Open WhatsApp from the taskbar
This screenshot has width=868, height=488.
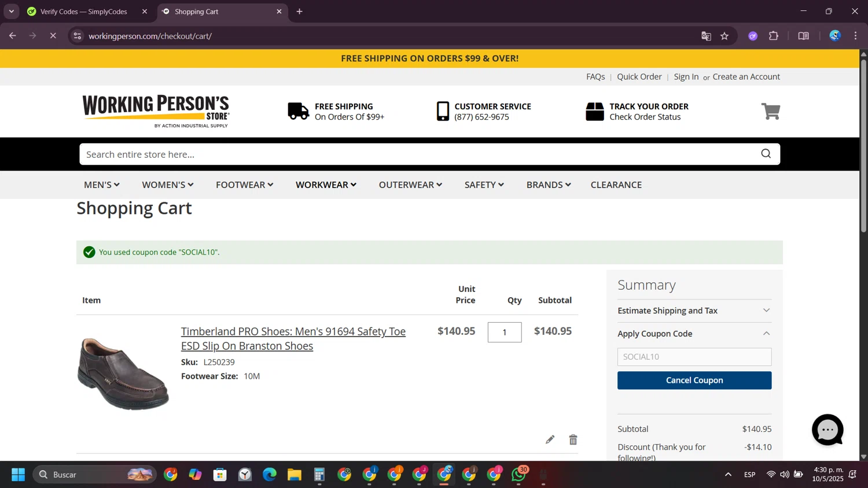coord(519,475)
